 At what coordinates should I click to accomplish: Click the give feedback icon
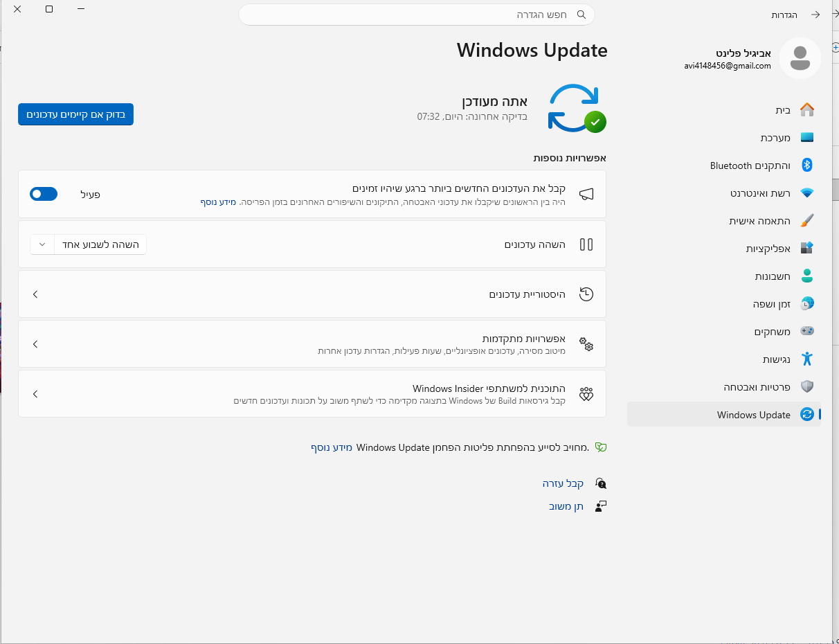pos(600,506)
